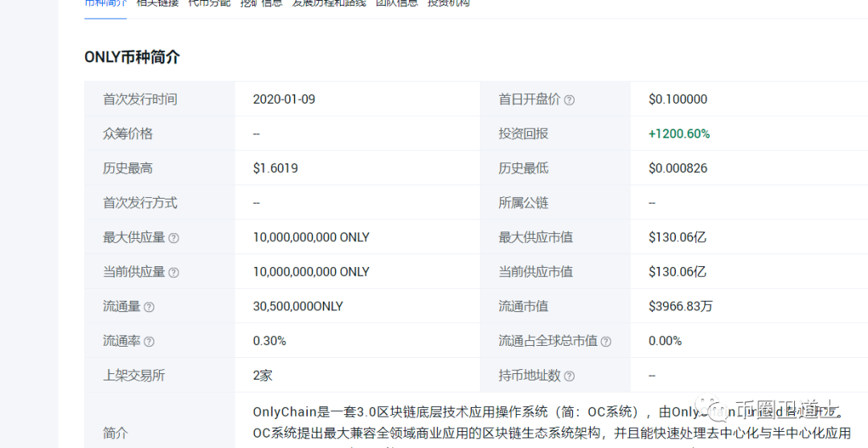The width and height of the screenshot is (868, 448).
Task: Click the ONLY币种简介 heading
Action: [132, 57]
